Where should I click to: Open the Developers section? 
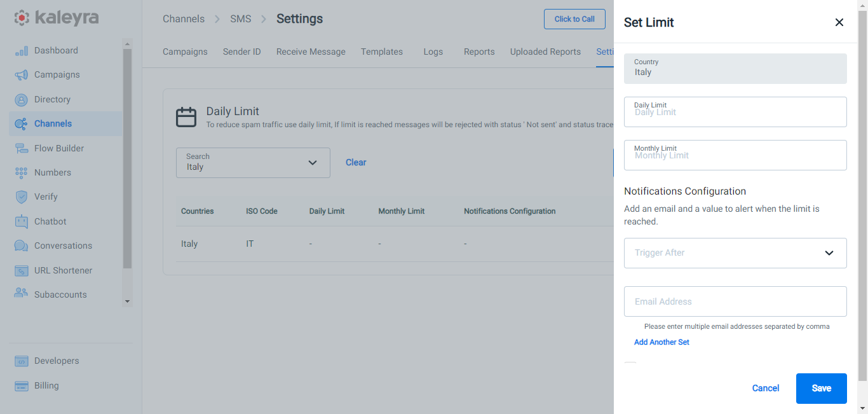coord(57,361)
